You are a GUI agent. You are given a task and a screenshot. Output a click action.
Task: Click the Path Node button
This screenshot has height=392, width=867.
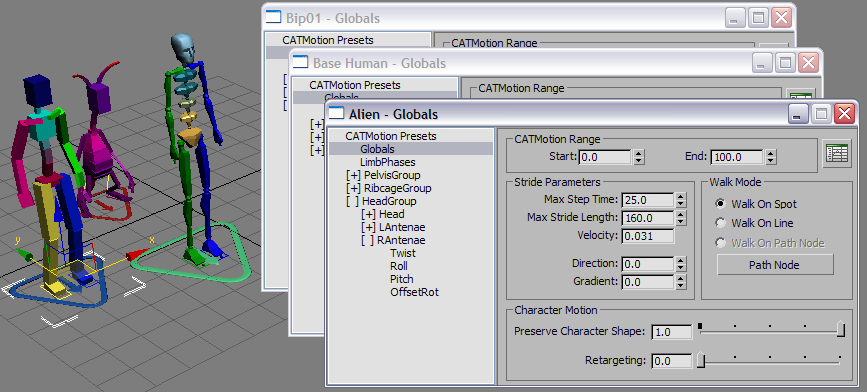click(x=775, y=265)
